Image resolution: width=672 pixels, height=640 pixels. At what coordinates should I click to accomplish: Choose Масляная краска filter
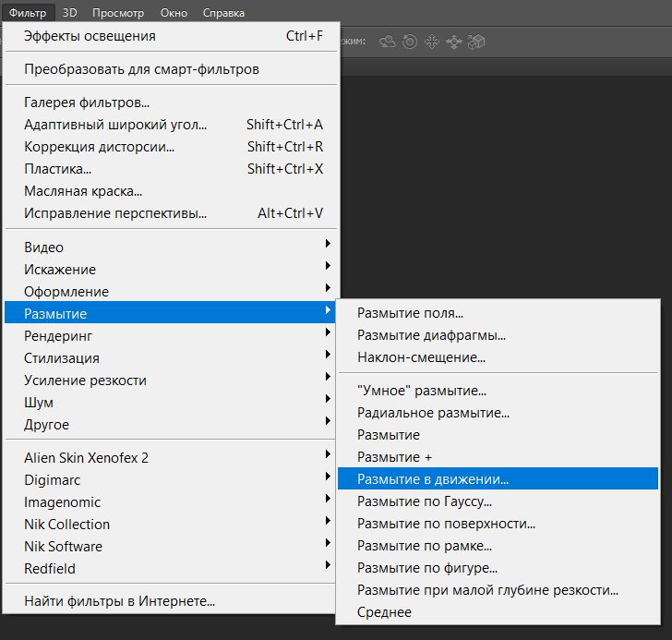(171, 191)
